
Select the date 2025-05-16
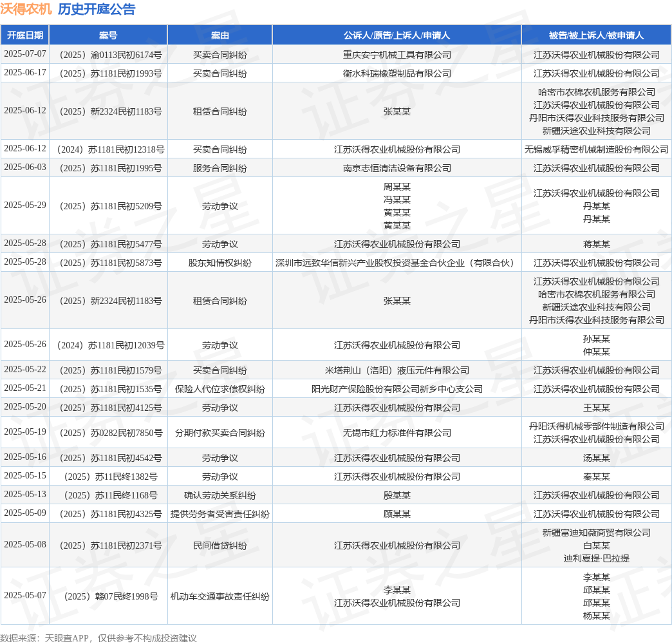[25, 457]
